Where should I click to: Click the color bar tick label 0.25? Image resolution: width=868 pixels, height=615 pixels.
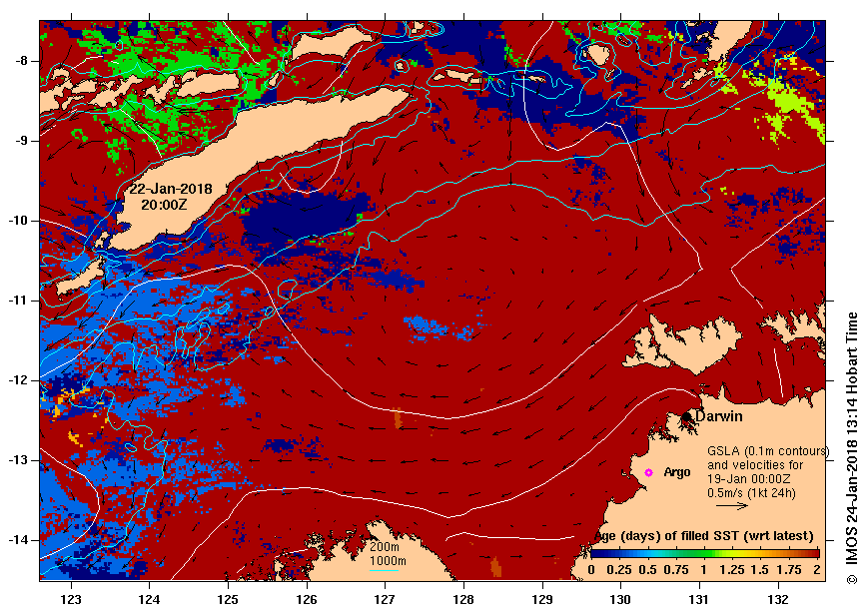[619, 570]
